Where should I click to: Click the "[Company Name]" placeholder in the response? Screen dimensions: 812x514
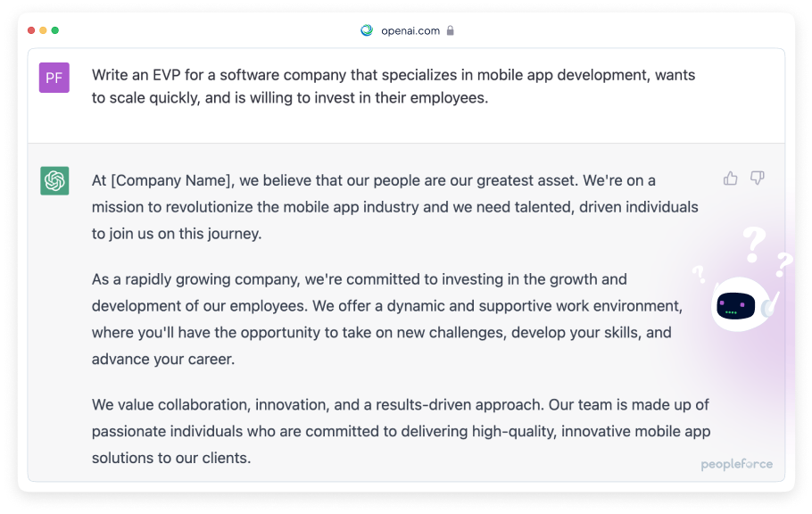pyautogui.click(x=171, y=180)
